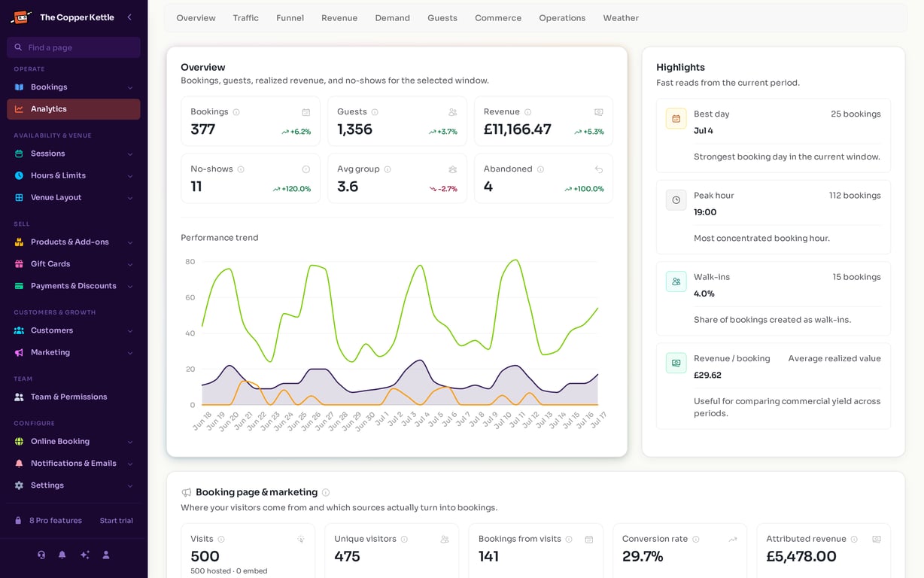Open the Revenue tab
Image resolution: width=924 pixels, height=578 pixels.
click(x=339, y=18)
